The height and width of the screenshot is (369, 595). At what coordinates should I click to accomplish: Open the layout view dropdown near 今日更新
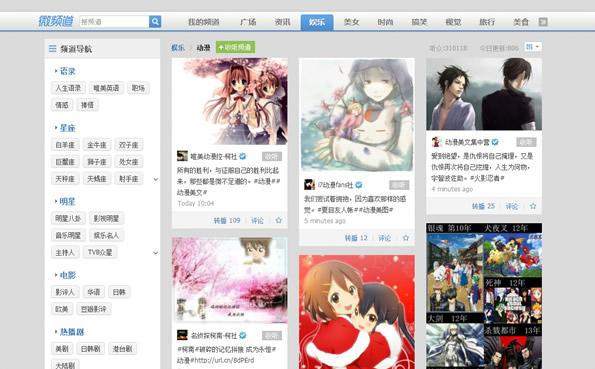(533, 47)
